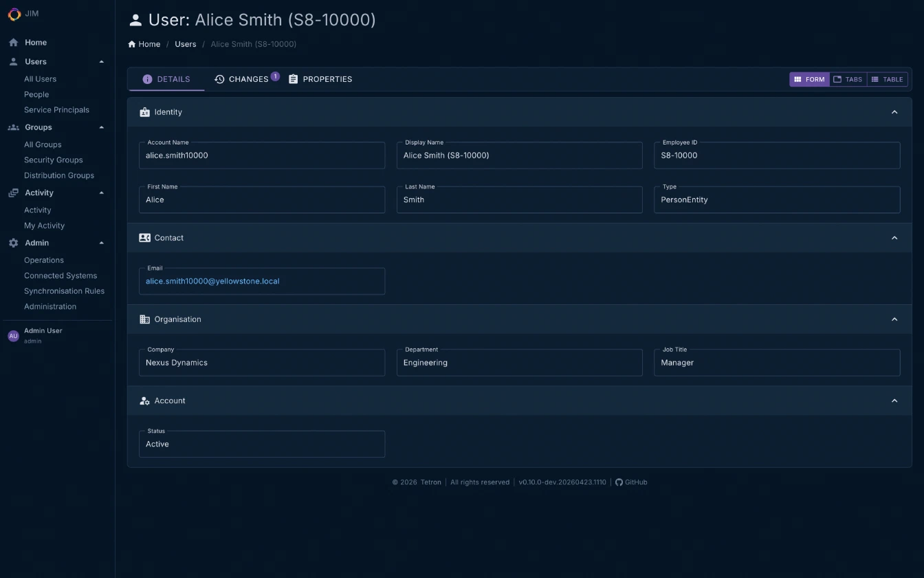
Task: Navigate to Users via the breadcrumb
Action: click(x=185, y=43)
